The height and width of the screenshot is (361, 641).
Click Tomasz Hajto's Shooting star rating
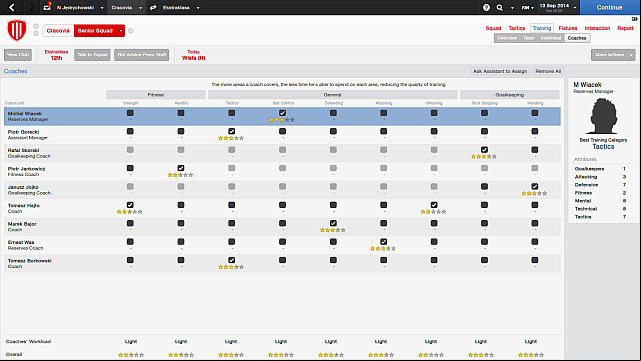click(434, 212)
